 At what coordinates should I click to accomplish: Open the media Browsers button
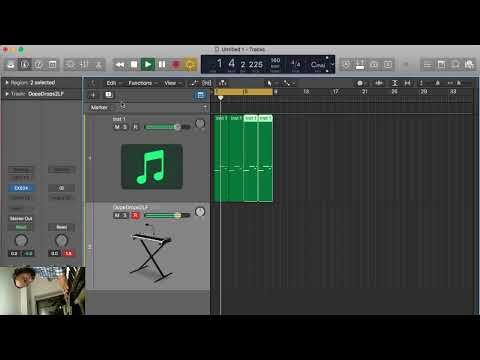pyautogui.click(x=469, y=64)
